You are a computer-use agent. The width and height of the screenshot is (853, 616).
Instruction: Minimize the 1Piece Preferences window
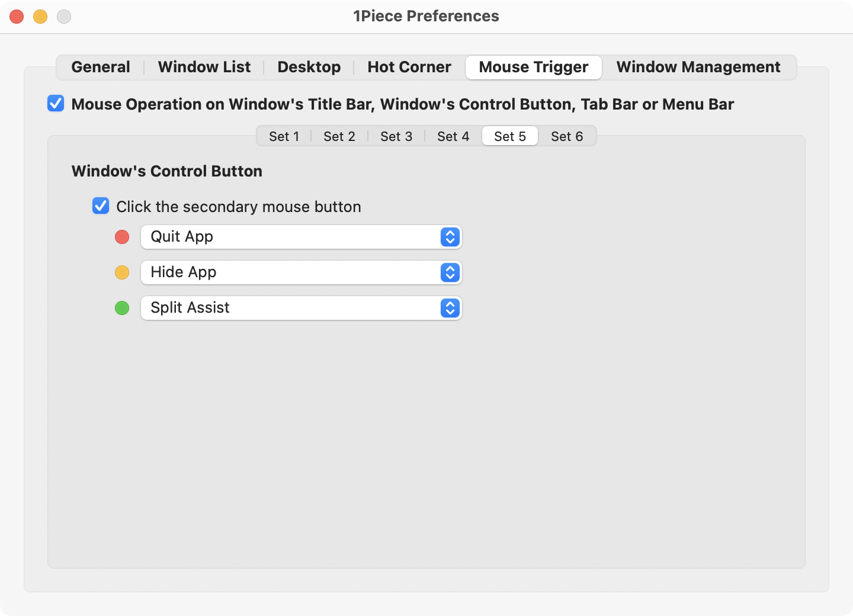(40, 17)
